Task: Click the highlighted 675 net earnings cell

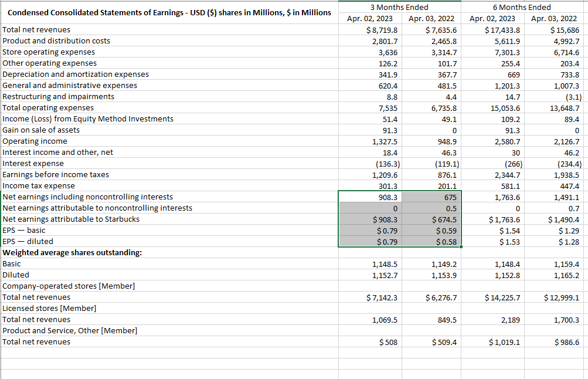Action: [x=431, y=197]
